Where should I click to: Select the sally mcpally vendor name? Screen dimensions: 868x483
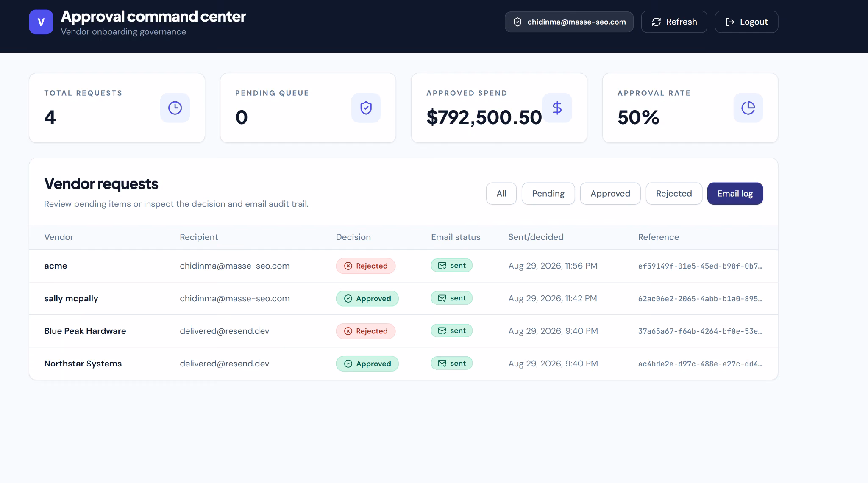pyautogui.click(x=71, y=299)
